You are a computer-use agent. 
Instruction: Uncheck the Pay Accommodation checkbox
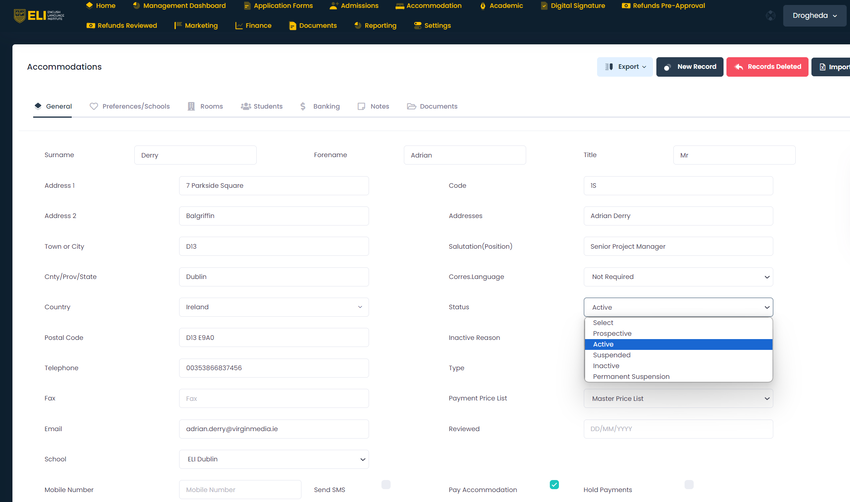[x=554, y=485]
